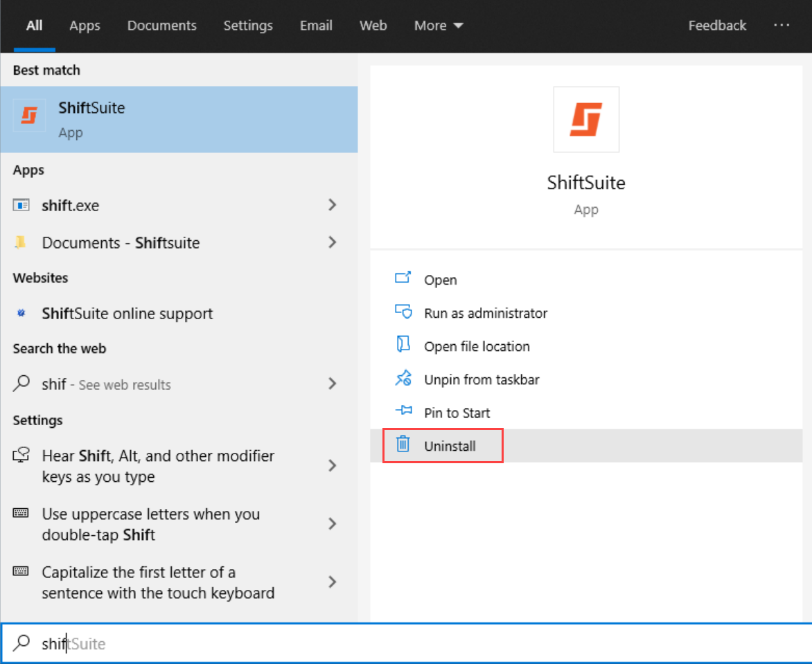
Task: Expand the shif web results arrow
Action: tap(333, 384)
